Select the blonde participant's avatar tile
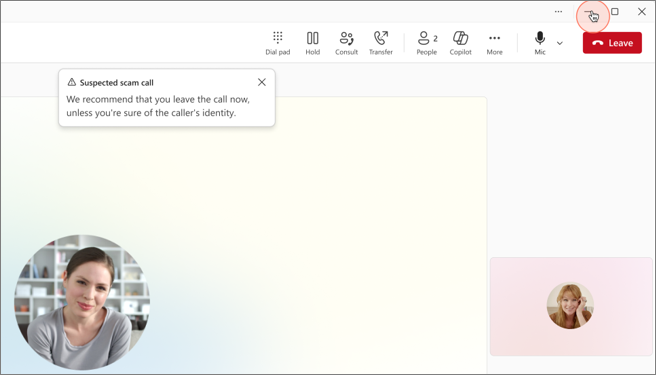This screenshot has width=656, height=375. tap(571, 306)
